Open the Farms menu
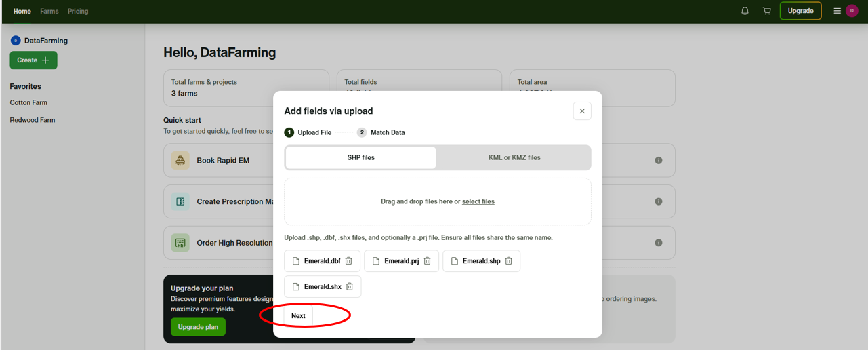This screenshot has height=350, width=868. (x=49, y=12)
